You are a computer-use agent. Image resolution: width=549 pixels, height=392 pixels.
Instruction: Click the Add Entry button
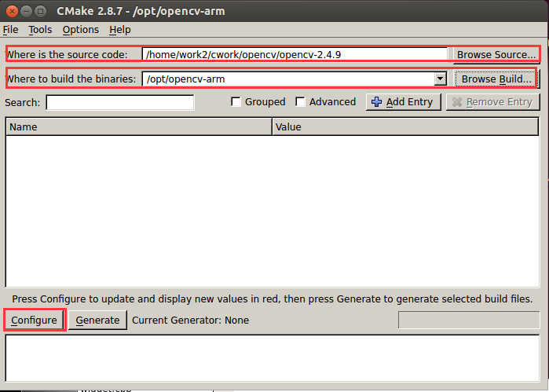[403, 102]
